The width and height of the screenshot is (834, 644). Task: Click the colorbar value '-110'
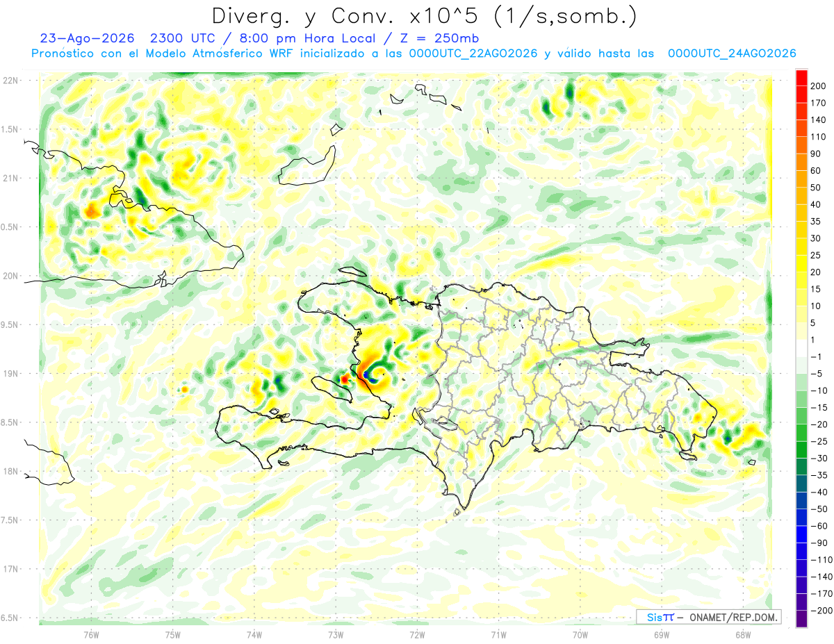822,559
